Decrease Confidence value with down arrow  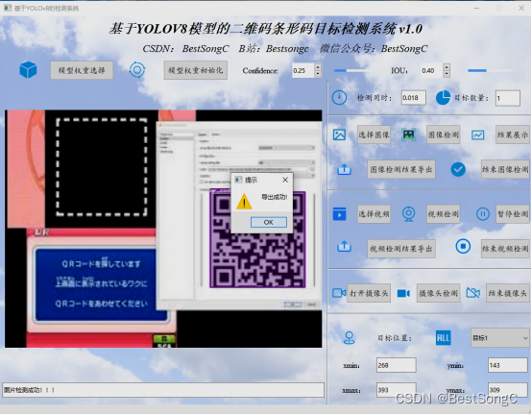(318, 74)
